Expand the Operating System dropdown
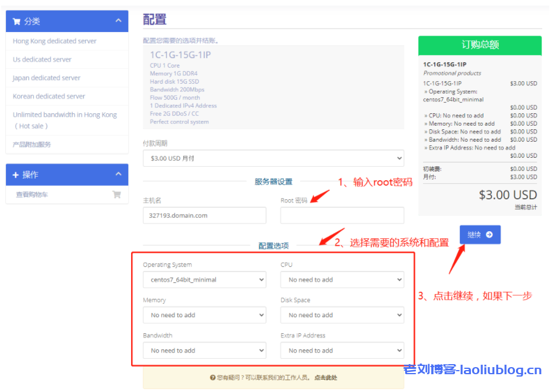Image resolution: width=557 pixels, height=392 pixels. 204,280
